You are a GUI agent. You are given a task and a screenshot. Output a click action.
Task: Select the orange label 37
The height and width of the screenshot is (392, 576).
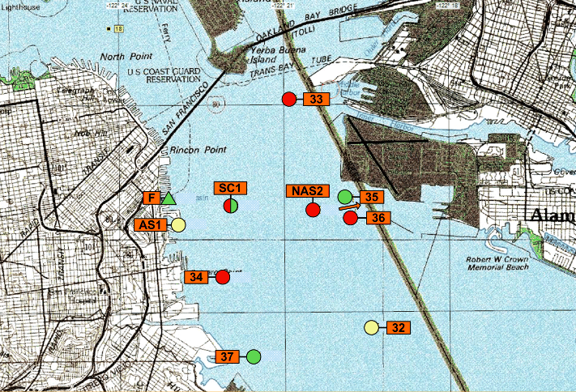(228, 356)
